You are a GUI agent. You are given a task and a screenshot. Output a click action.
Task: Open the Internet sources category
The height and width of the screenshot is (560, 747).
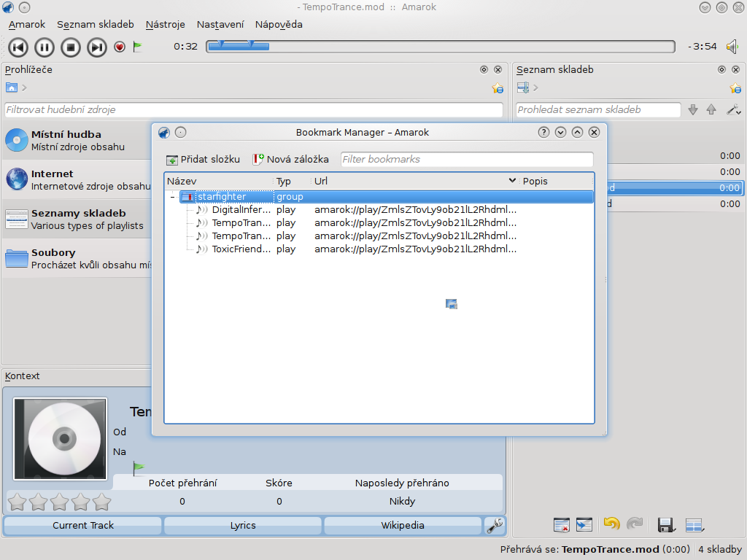coord(77,180)
